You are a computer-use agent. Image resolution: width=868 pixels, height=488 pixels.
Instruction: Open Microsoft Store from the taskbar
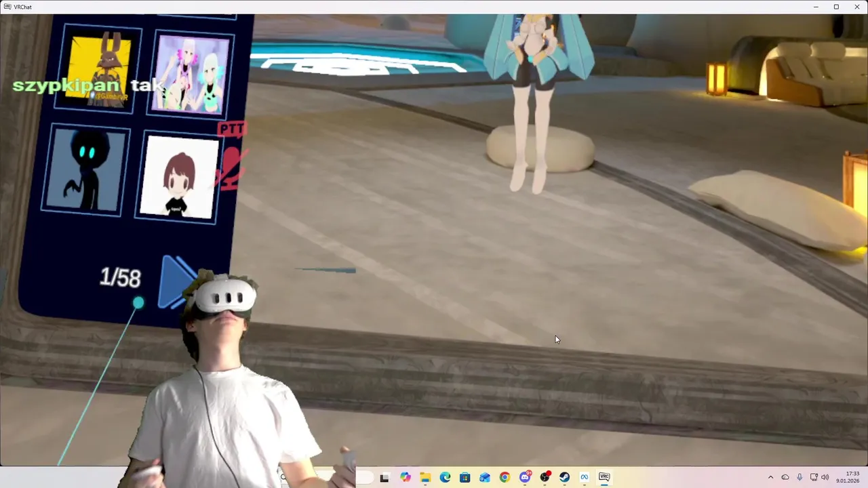click(465, 477)
